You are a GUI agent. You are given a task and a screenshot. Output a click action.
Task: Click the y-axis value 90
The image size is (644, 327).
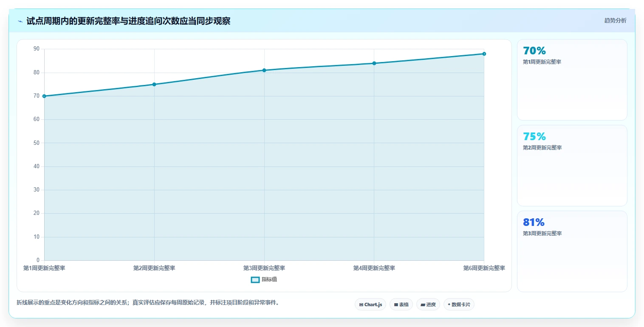36,49
